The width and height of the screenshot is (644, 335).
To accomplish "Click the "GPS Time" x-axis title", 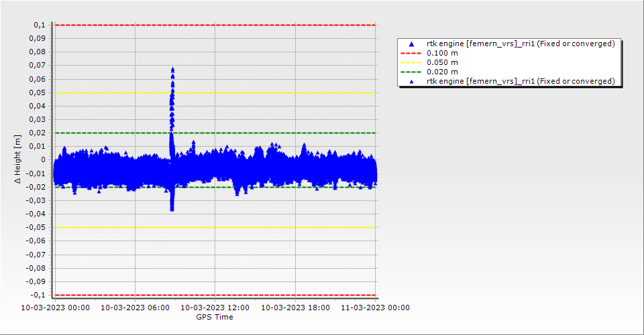I will coord(215,317).
